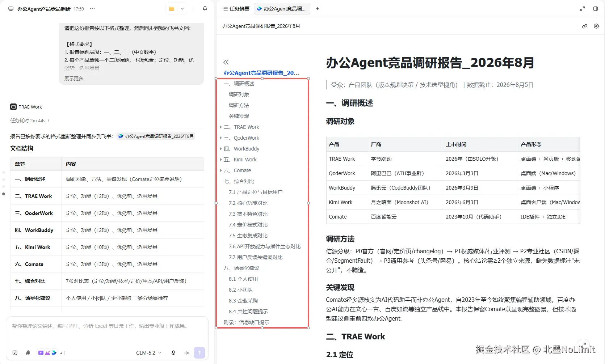Click the 百度智能云 table cell
The height and width of the screenshot is (364, 605).
[406, 217]
